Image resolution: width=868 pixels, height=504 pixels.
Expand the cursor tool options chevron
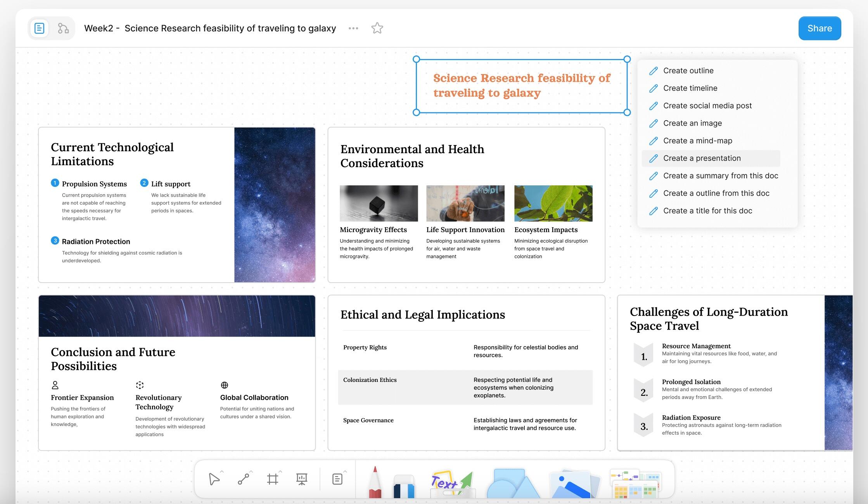pos(222,471)
